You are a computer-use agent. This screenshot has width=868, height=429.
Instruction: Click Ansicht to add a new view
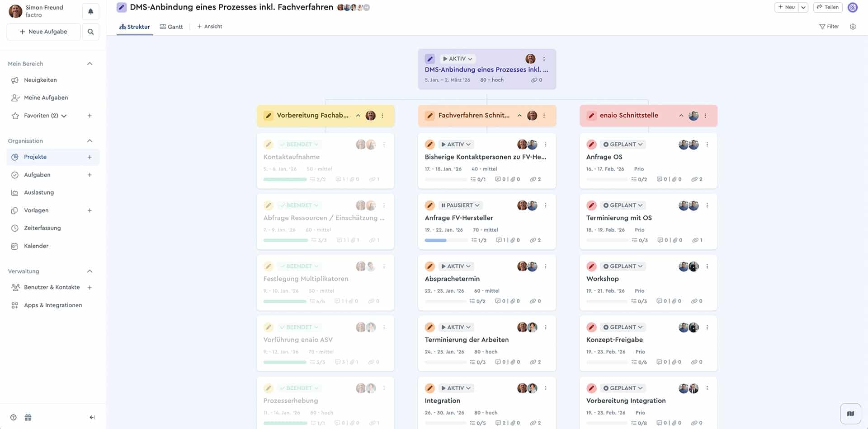(209, 26)
